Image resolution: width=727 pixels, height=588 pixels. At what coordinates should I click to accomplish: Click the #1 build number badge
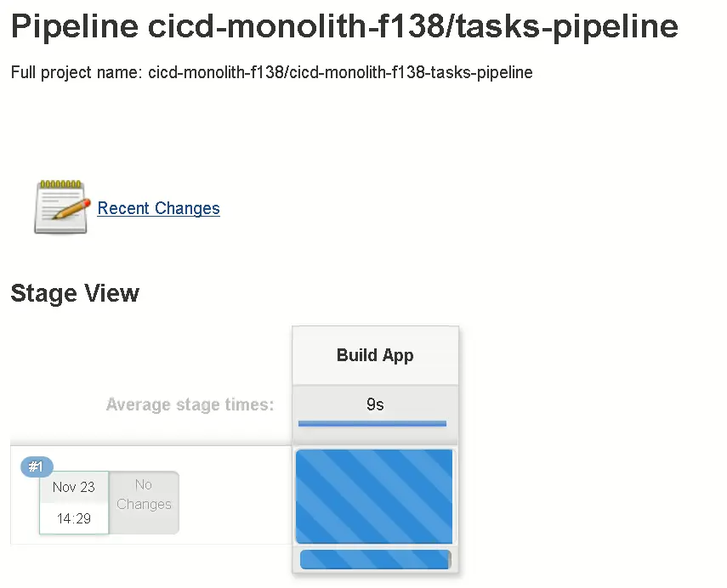pos(37,466)
